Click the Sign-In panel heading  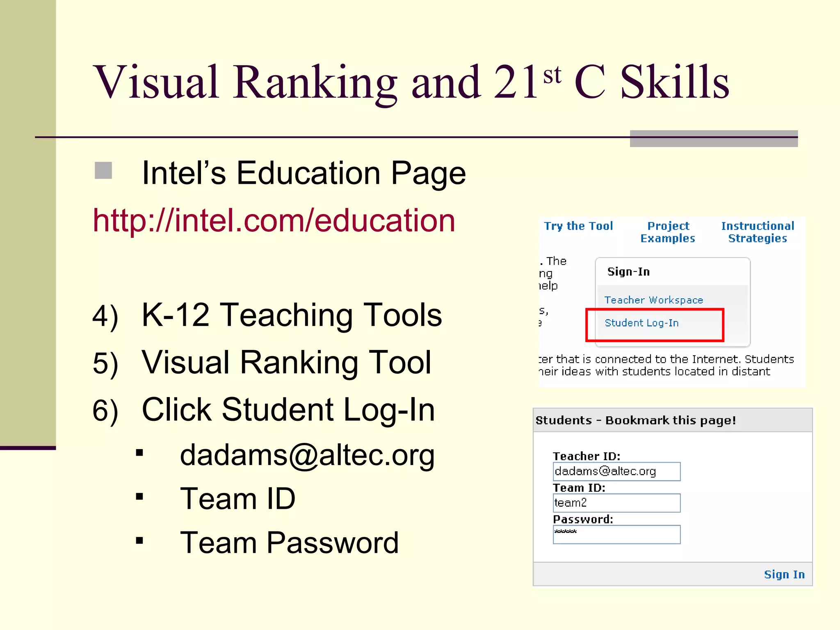628,272
